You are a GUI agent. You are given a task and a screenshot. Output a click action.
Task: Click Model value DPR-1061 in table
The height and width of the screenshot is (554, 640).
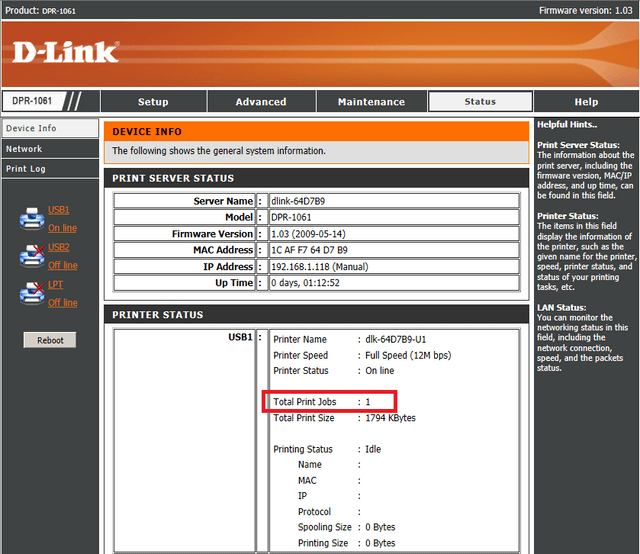point(291,217)
